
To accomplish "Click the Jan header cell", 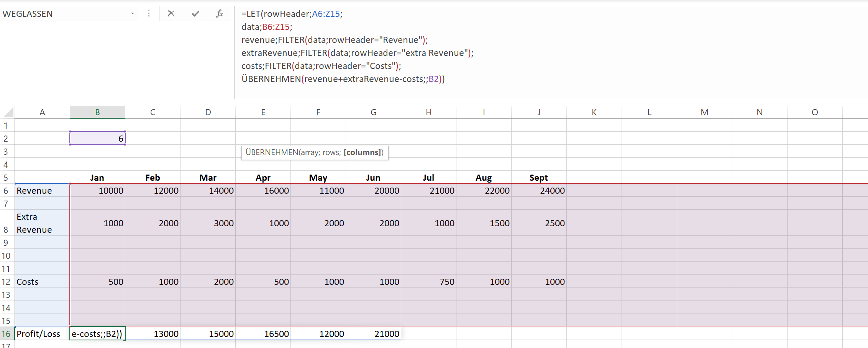I will tap(97, 177).
